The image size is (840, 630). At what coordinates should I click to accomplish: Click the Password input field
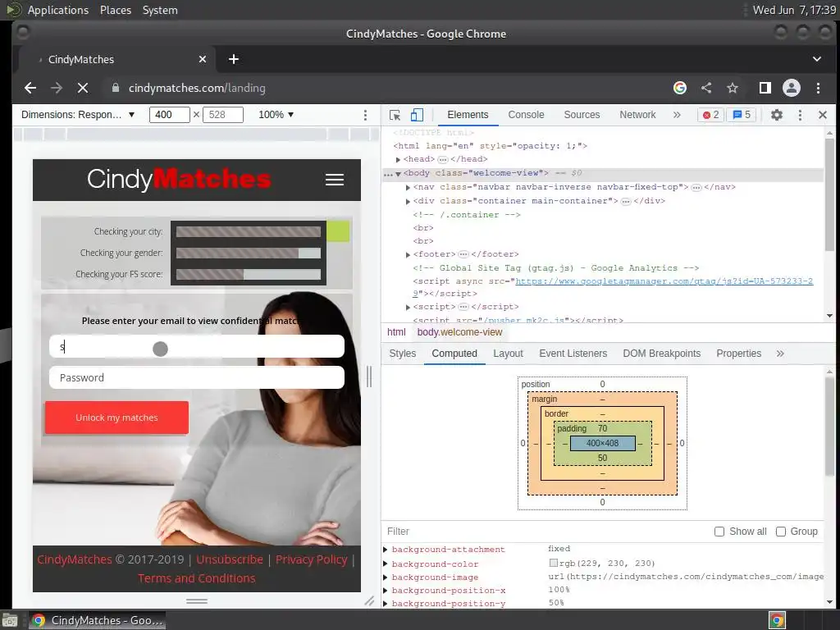pyautogui.click(x=197, y=377)
